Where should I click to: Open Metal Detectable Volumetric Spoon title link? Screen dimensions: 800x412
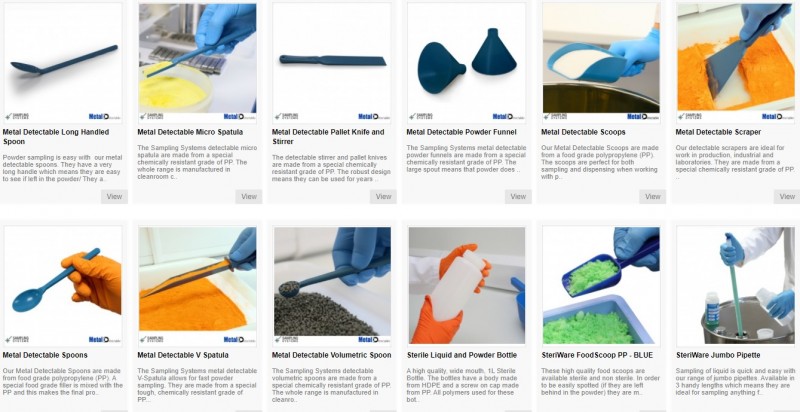pyautogui.click(x=332, y=355)
